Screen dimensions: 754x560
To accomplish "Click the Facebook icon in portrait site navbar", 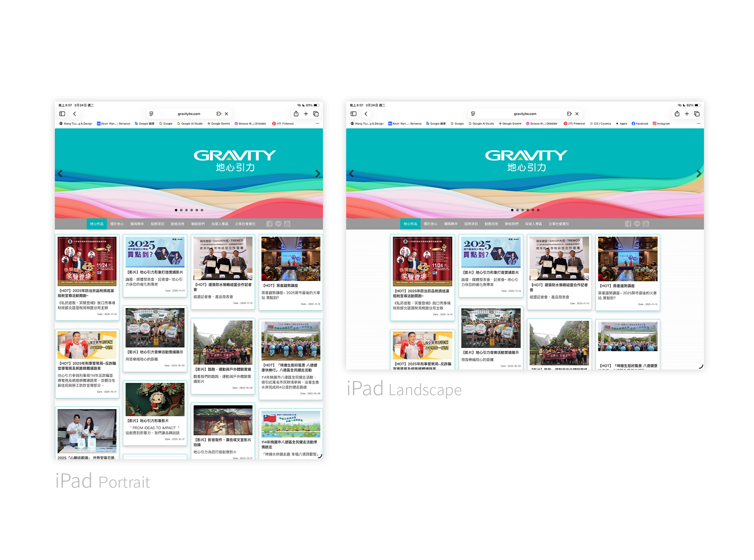I will point(269,224).
